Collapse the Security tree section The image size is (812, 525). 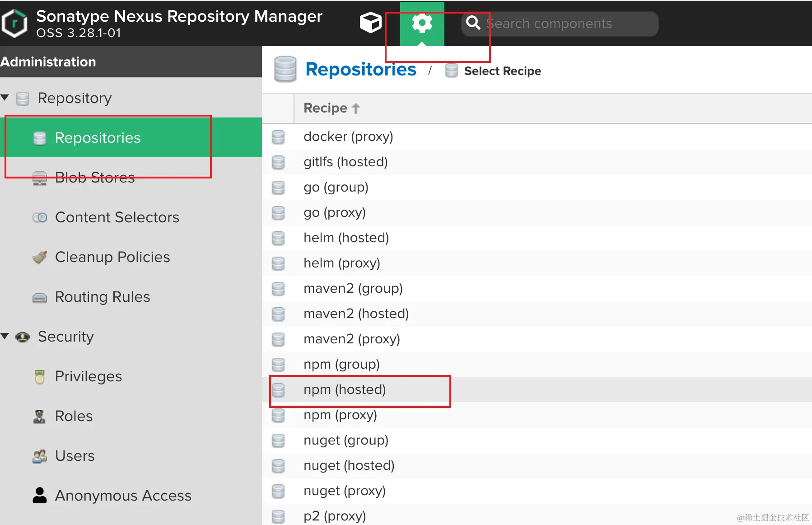tap(5, 336)
